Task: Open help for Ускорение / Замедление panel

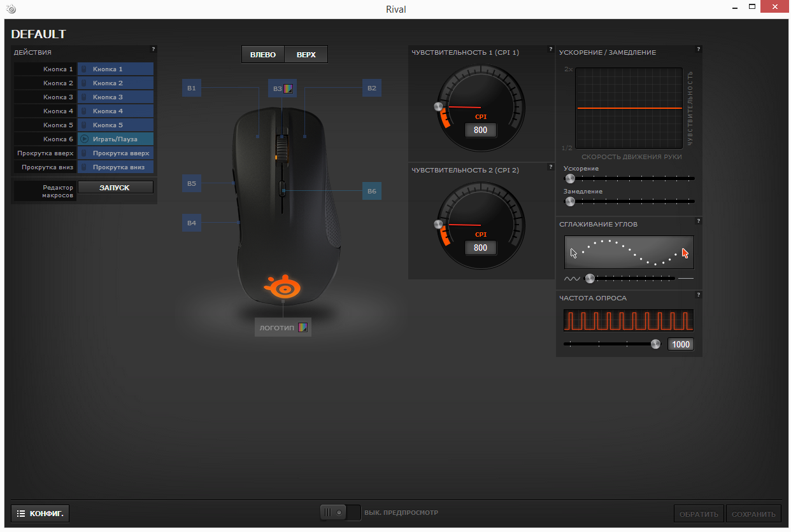Action: point(699,49)
